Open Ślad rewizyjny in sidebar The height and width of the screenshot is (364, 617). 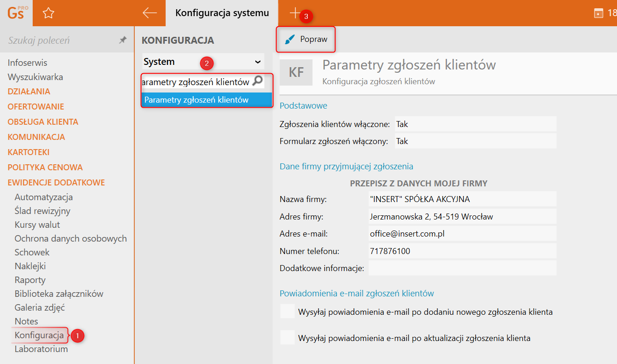pyautogui.click(x=42, y=211)
